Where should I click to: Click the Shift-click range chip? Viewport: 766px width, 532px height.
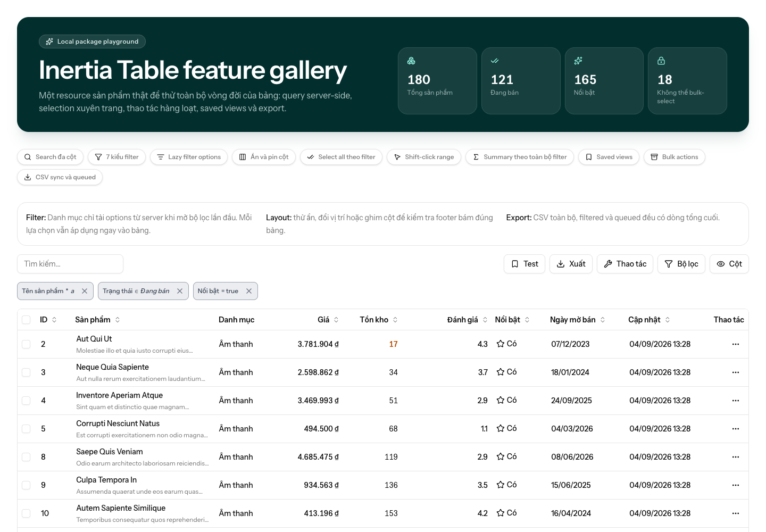424,157
